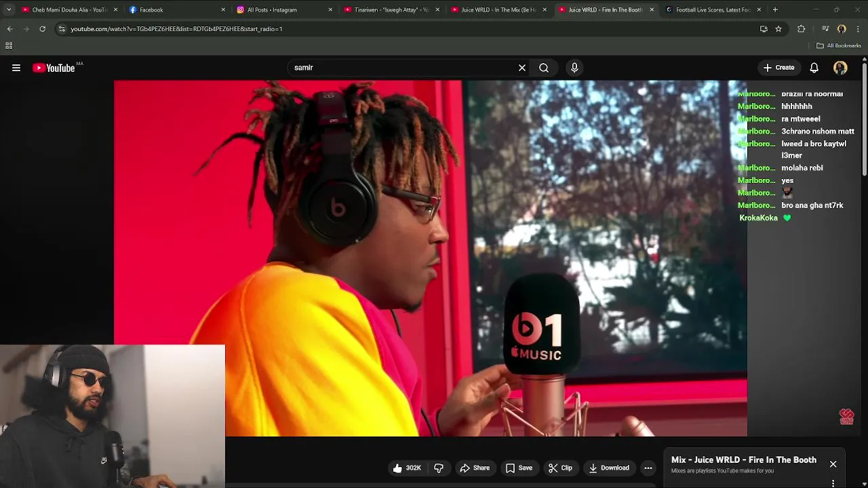Image resolution: width=868 pixels, height=488 pixels.
Task: Go back with the browser back arrow
Action: (x=9, y=28)
